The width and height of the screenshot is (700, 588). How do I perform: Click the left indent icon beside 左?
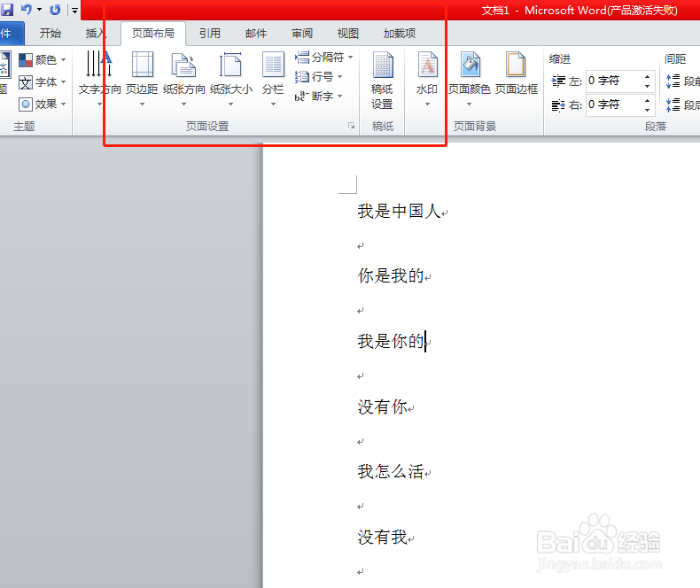point(558,81)
